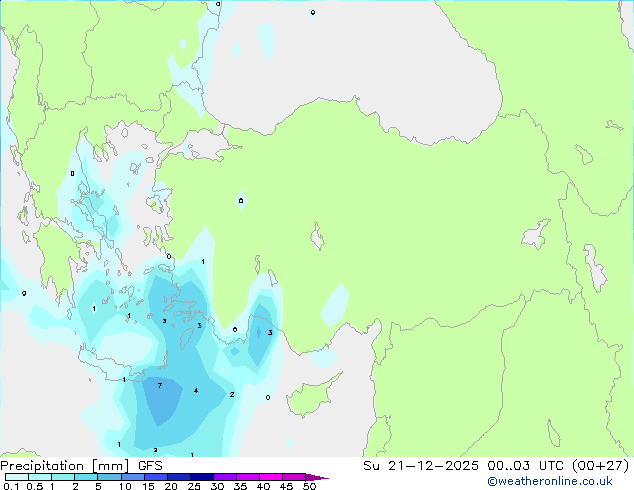Click the over-50 mm arrow swatch

click(316, 477)
